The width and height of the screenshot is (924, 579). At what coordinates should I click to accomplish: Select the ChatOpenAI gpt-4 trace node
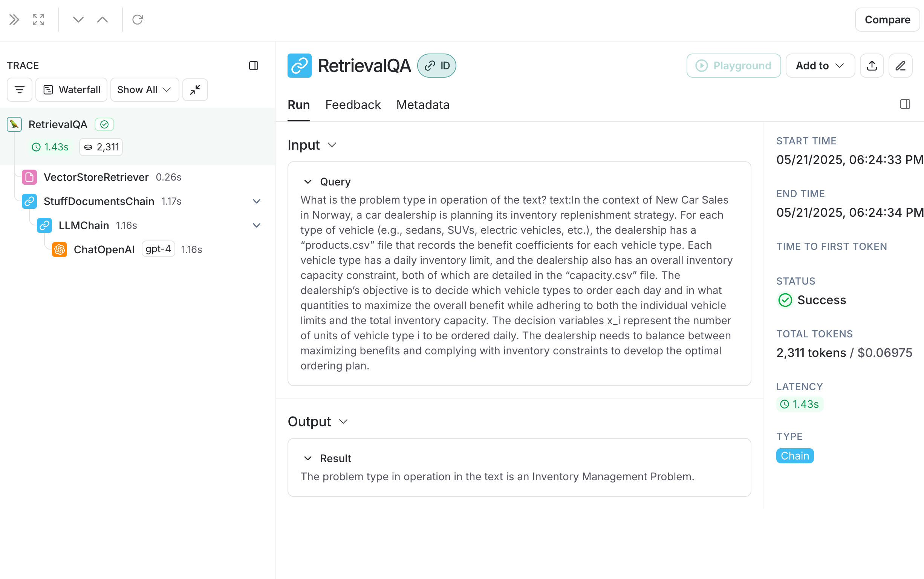[x=104, y=250]
